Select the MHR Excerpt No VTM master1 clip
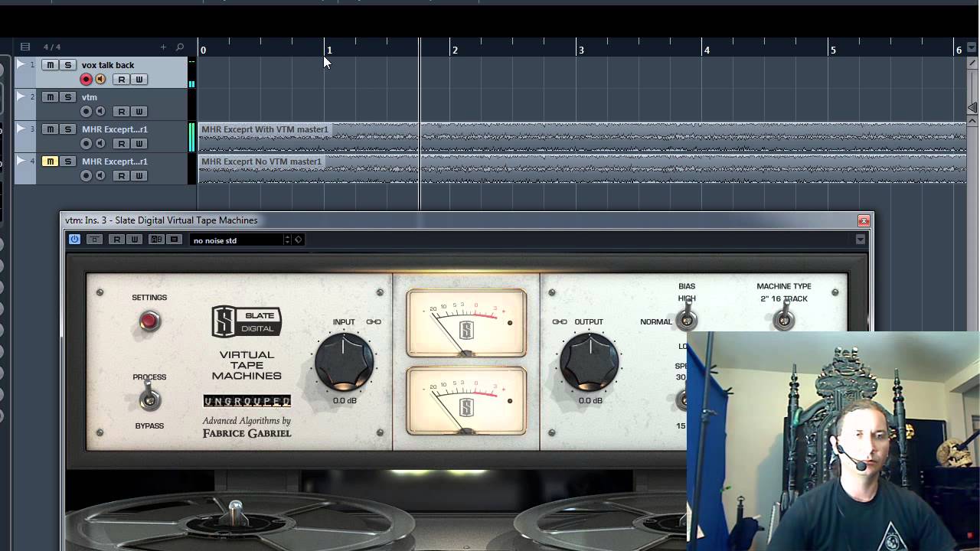 coord(582,169)
